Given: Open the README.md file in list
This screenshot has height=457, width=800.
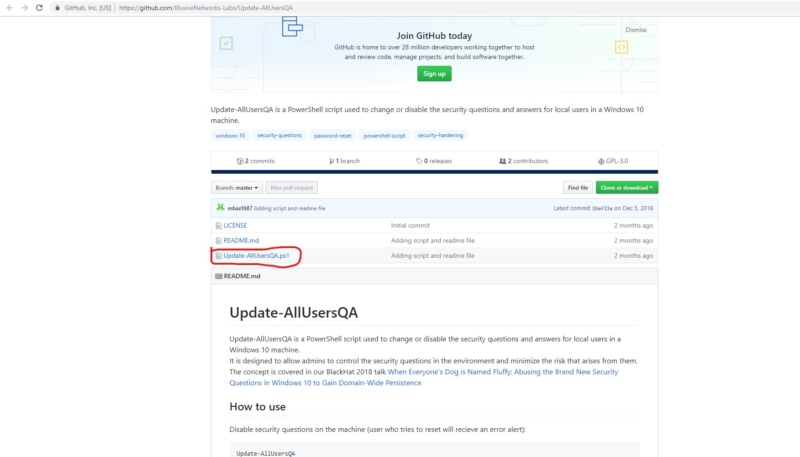Looking at the screenshot, I should click(241, 240).
